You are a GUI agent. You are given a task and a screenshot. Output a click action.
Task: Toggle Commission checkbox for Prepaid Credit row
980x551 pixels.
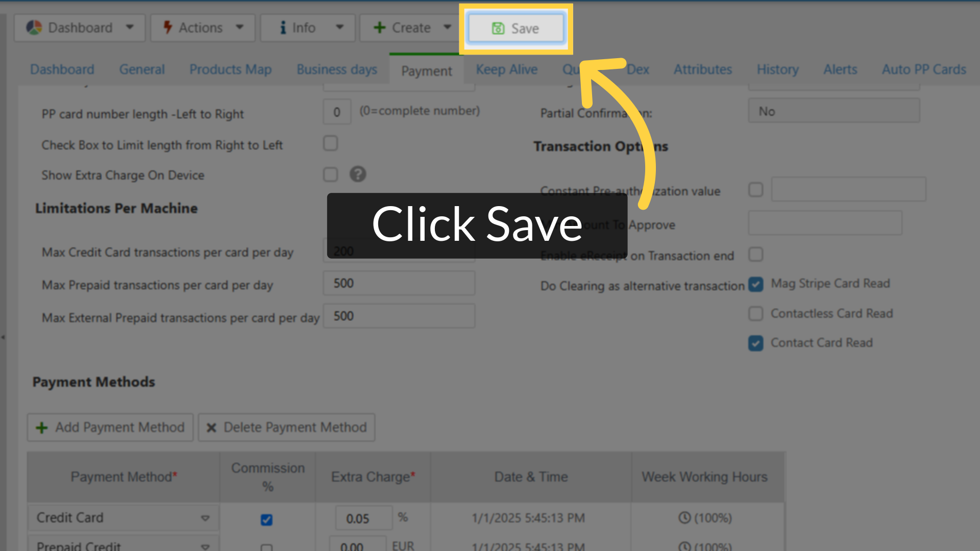(x=266, y=547)
